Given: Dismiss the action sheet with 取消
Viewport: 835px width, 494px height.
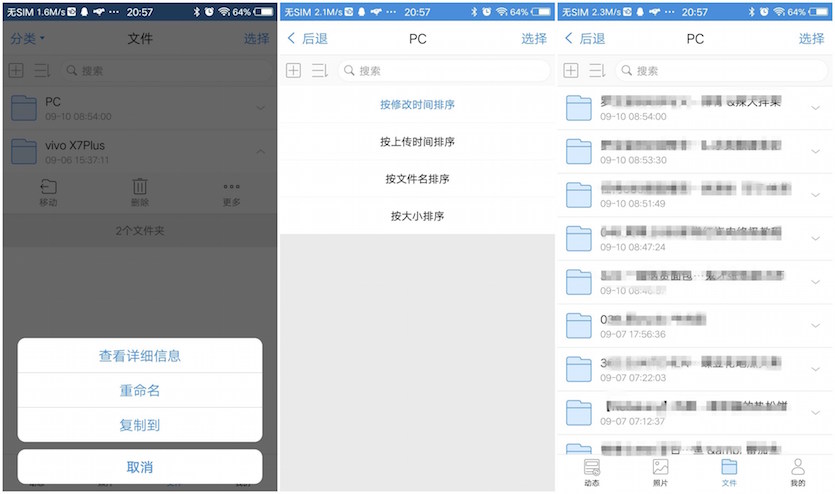Looking at the screenshot, I should coord(140,467).
